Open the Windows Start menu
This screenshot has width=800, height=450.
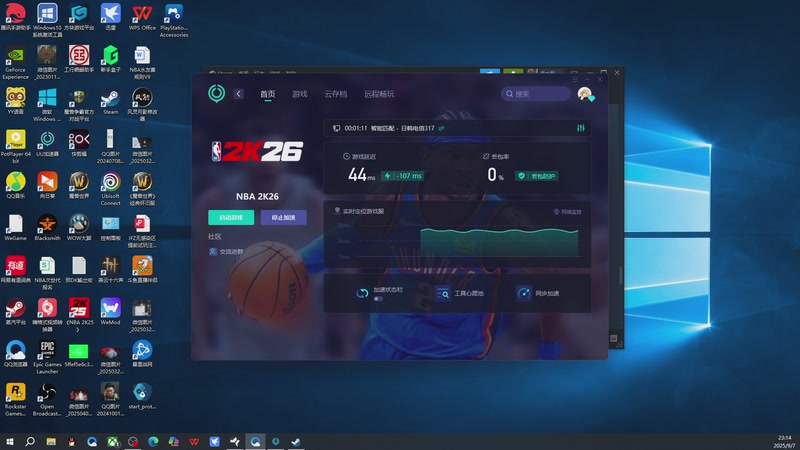(9, 441)
